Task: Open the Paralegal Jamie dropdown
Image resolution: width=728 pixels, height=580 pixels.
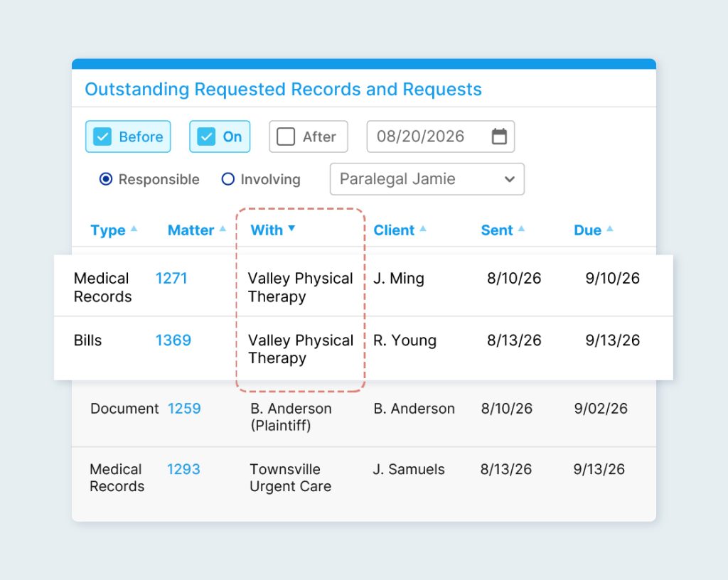Action: 427,179
